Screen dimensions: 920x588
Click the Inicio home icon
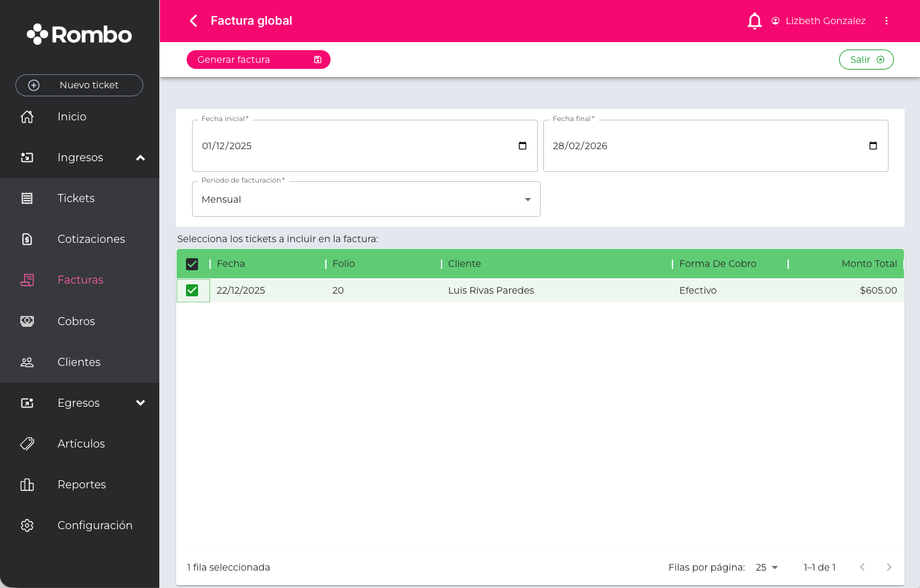click(x=27, y=116)
